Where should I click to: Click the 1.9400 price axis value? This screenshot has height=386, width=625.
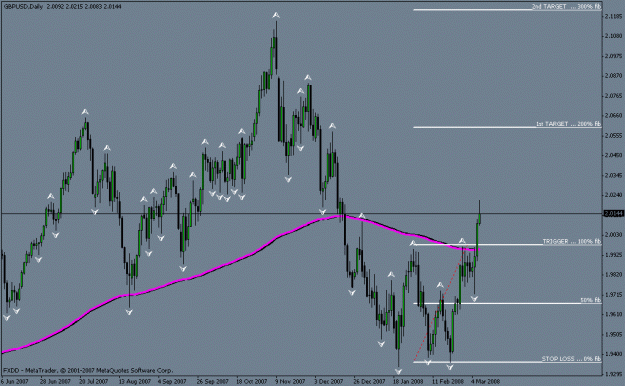614,354
